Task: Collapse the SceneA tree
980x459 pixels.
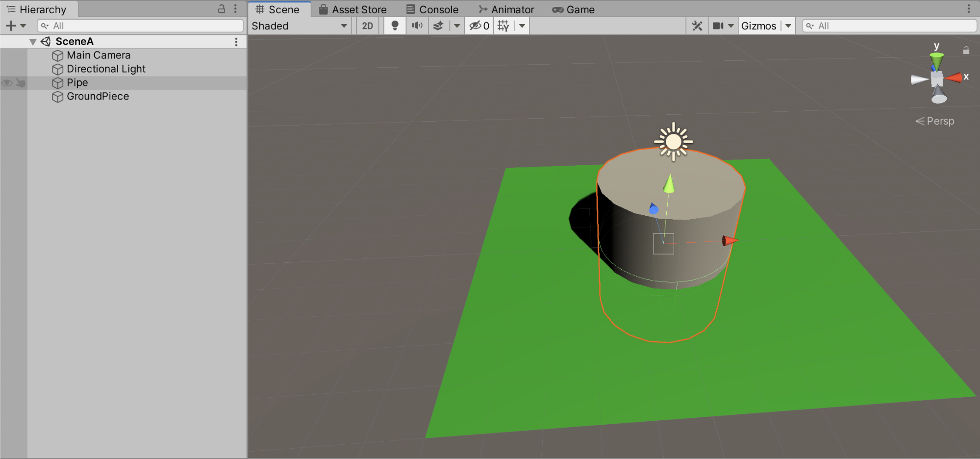Action: click(33, 42)
